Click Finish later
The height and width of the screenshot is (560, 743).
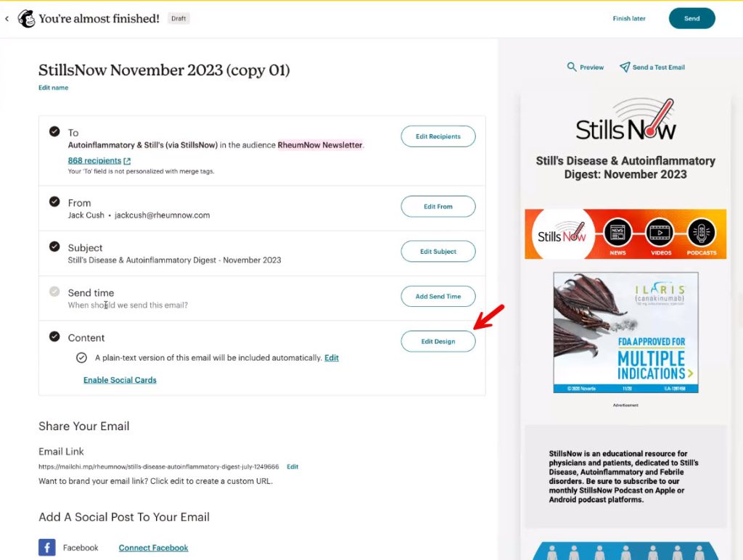629,19
